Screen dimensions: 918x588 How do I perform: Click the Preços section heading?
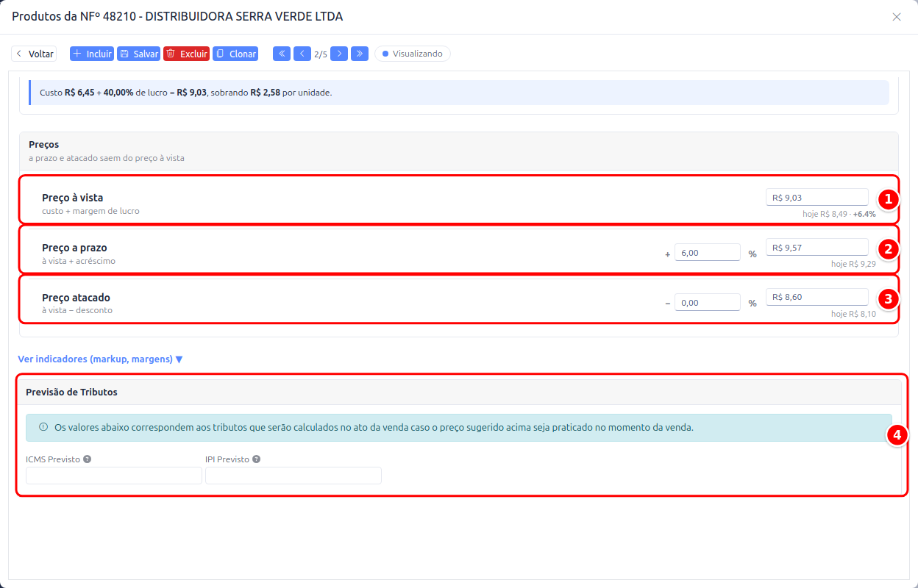tap(44, 144)
